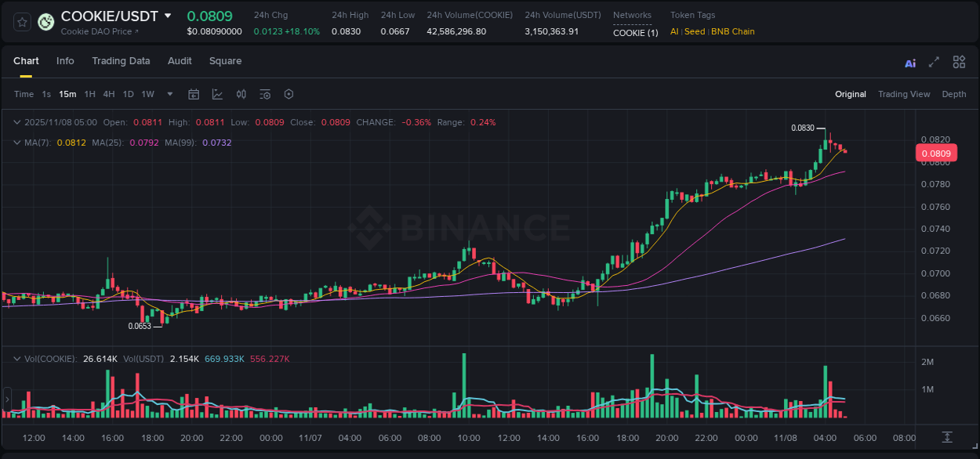Screen dimensions: 980x459
Task: Click the candlestick display options icon
Action: tap(241, 93)
